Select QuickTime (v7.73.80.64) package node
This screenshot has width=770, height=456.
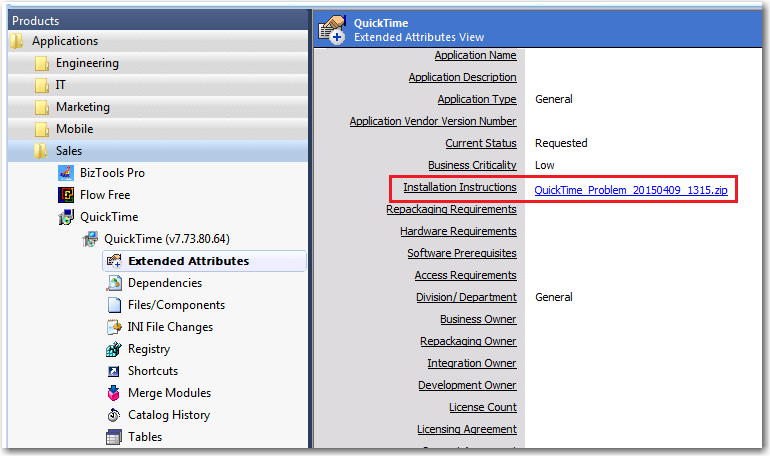[x=166, y=239]
